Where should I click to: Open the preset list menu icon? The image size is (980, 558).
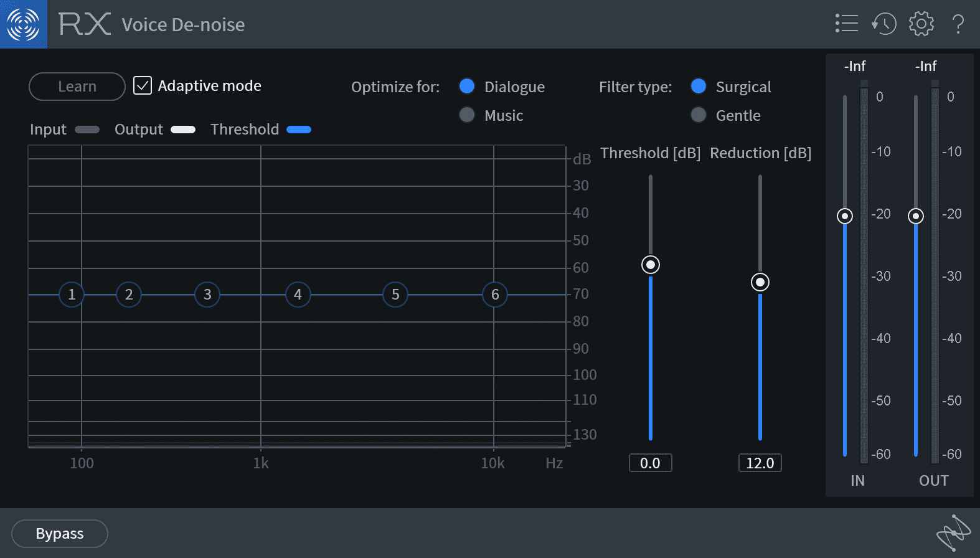coord(846,24)
